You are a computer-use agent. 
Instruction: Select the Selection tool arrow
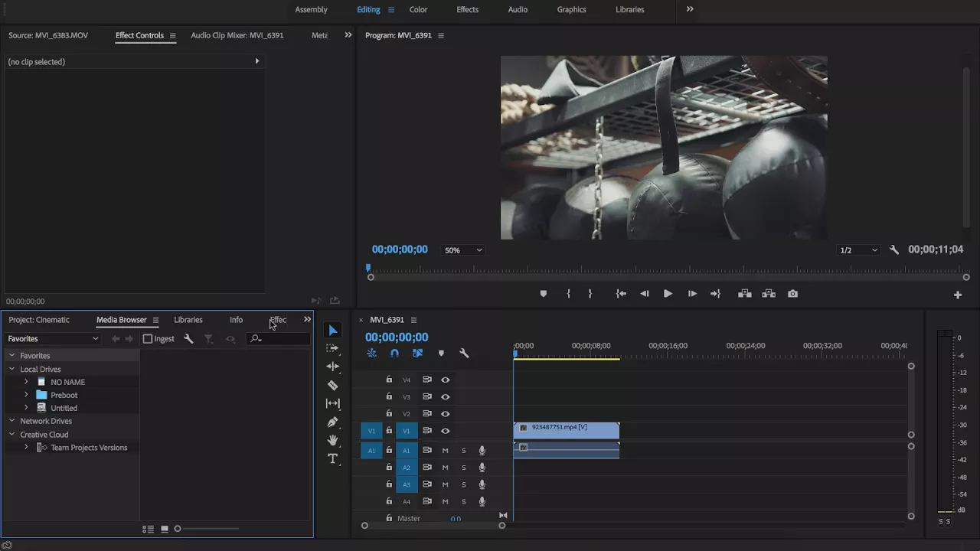[333, 331]
